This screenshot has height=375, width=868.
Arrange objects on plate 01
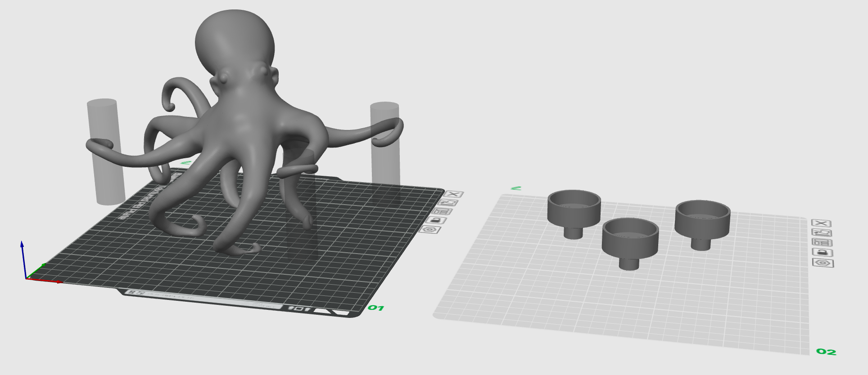[443, 211]
